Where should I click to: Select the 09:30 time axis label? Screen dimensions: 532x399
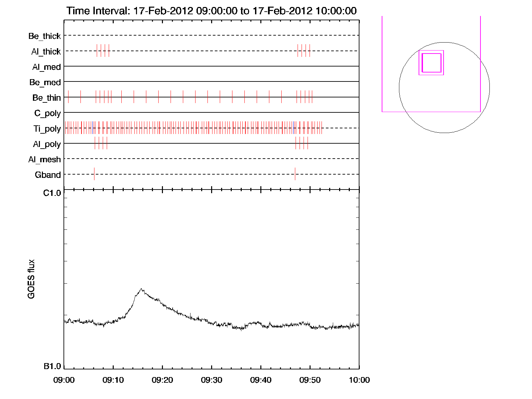point(211,380)
